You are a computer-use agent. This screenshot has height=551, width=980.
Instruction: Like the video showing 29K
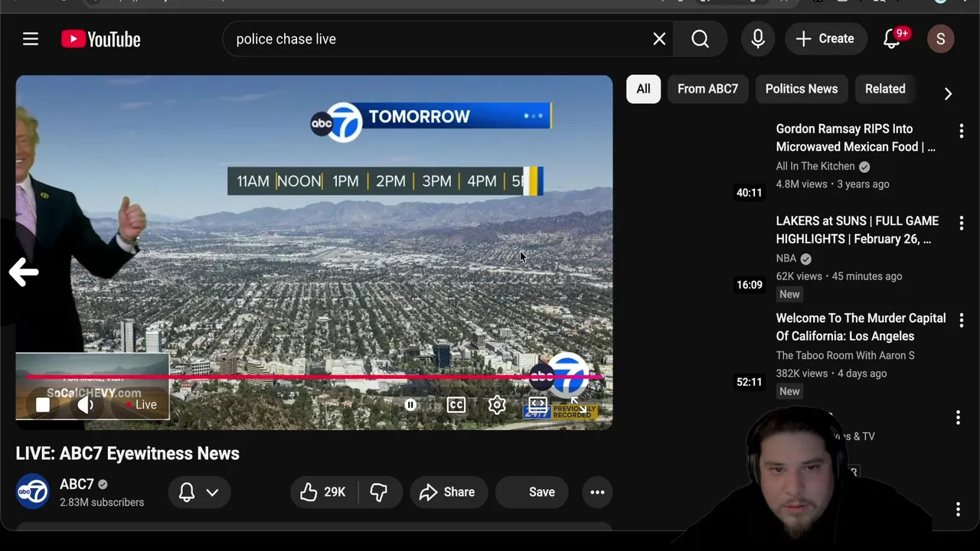(x=322, y=492)
